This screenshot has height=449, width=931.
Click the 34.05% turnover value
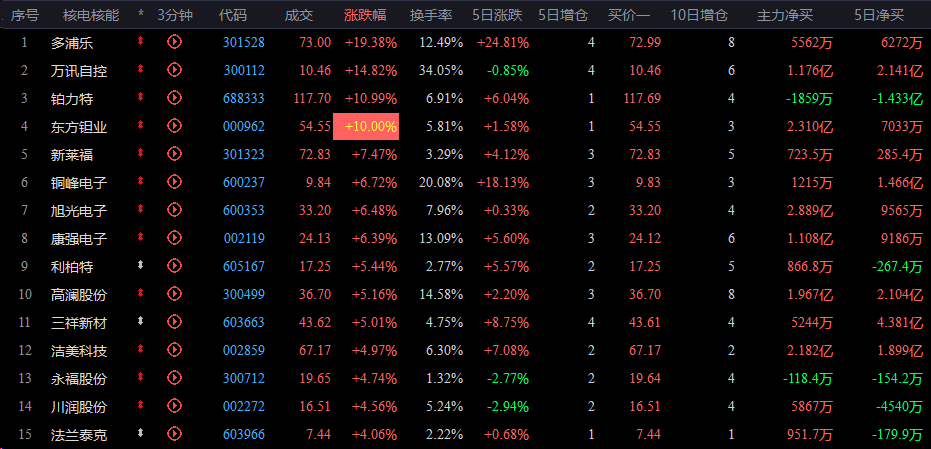coord(441,70)
